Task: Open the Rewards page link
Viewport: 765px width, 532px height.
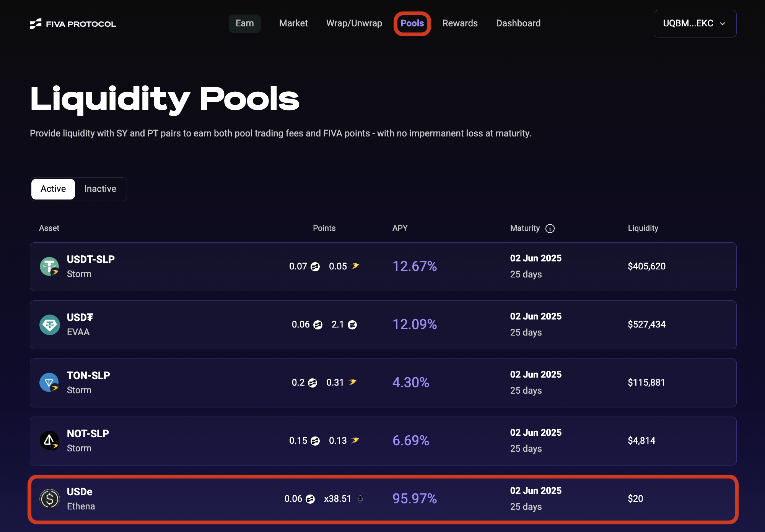Action: tap(460, 23)
